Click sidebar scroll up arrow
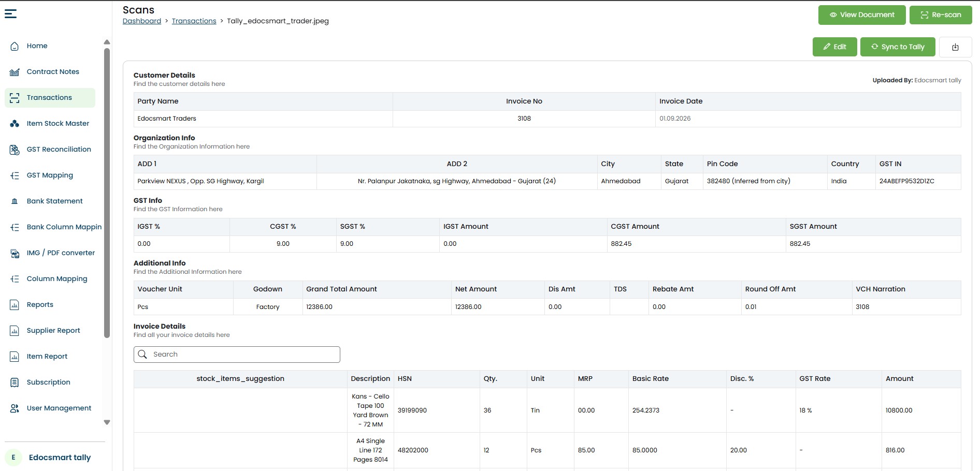 click(x=107, y=42)
